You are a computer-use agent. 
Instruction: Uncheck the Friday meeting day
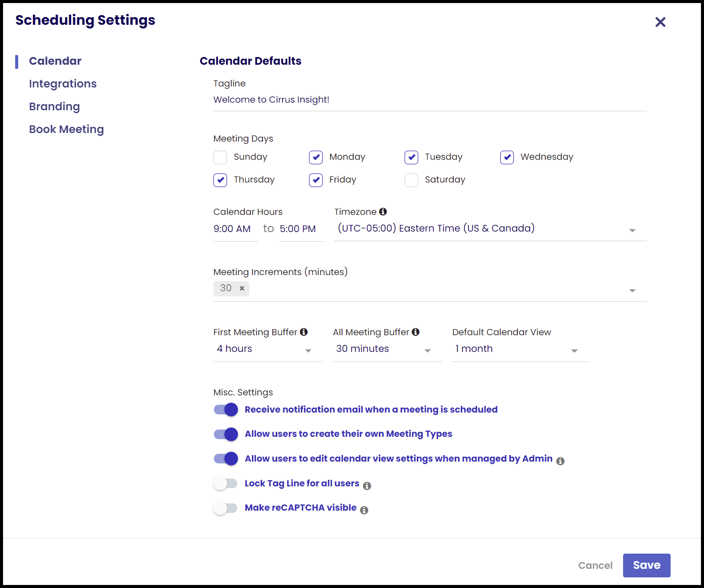[x=316, y=180]
